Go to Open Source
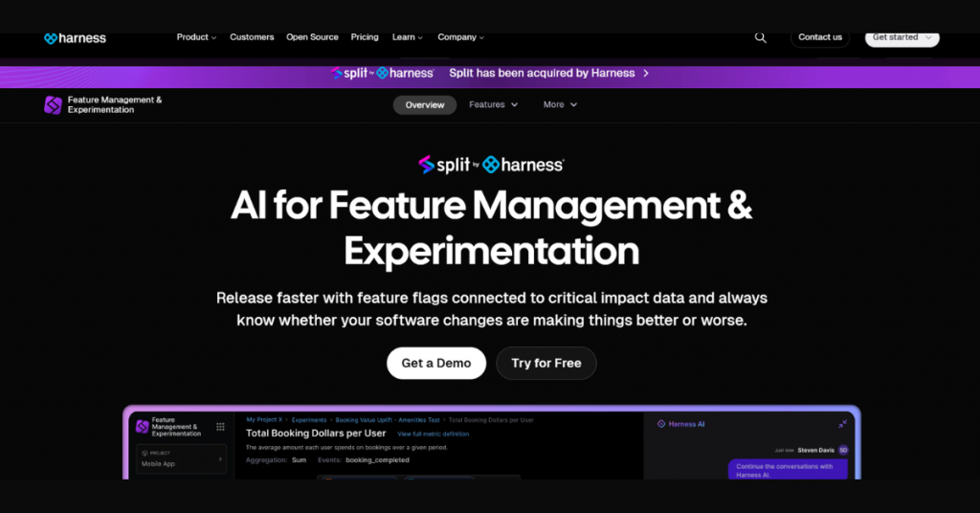The image size is (980, 513). (x=313, y=37)
